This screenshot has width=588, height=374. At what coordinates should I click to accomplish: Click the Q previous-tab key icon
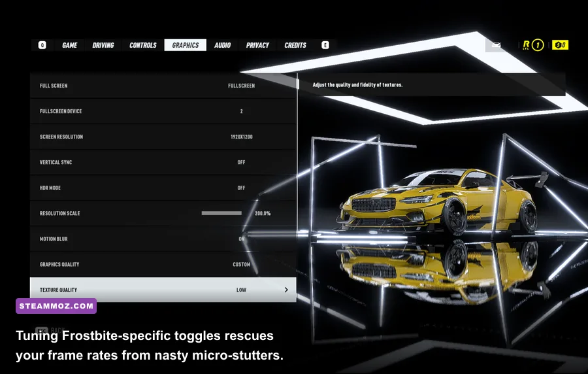pos(42,45)
